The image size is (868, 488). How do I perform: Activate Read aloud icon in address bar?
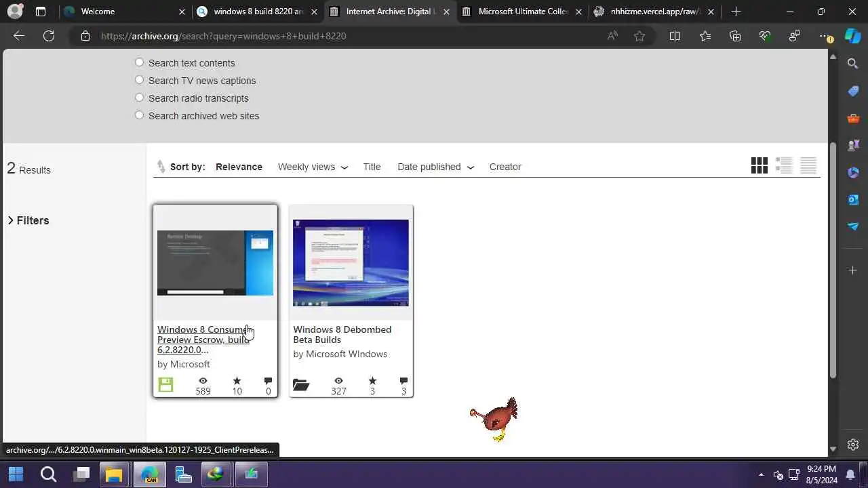tap(612, 36)
